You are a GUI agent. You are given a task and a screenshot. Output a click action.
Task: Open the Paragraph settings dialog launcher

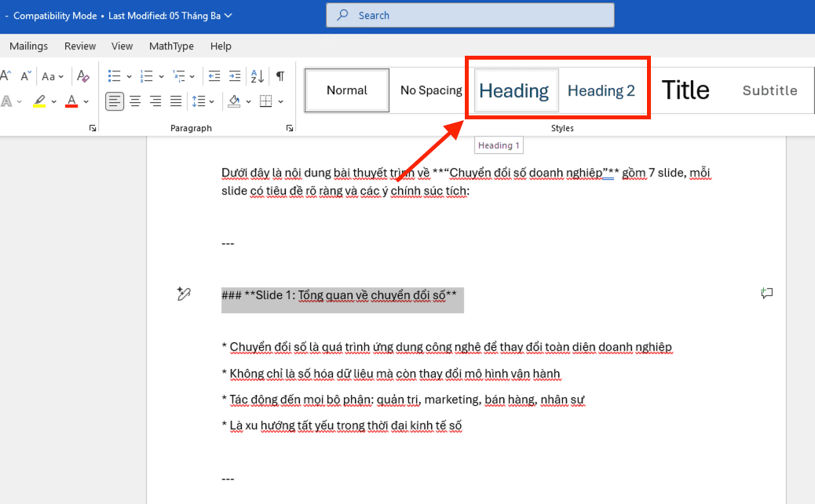pyautogui.click(x=290, y=128)
